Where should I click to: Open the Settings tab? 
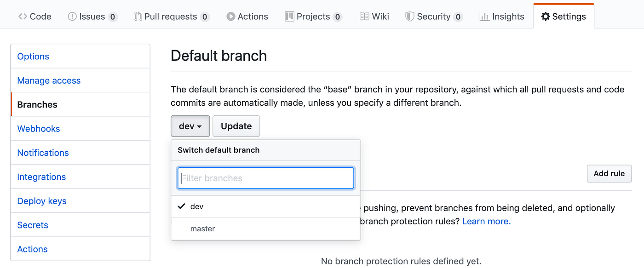563,17
